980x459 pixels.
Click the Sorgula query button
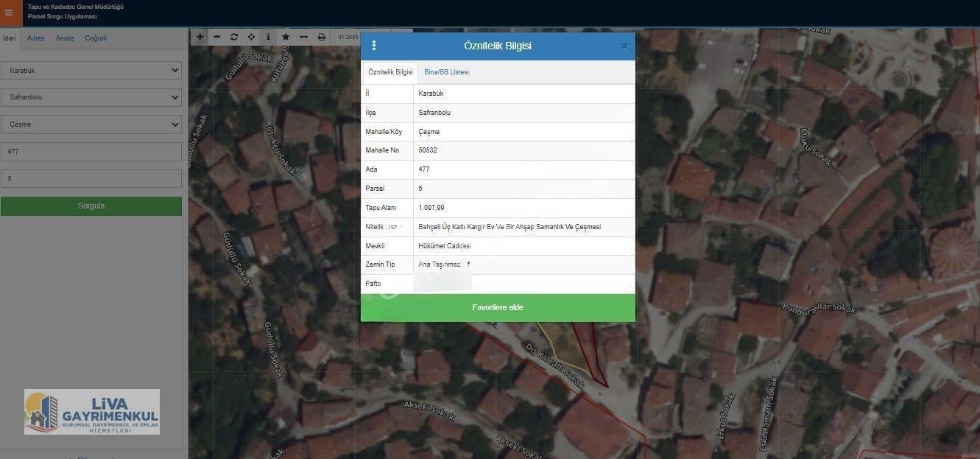(x=91, y=206)
